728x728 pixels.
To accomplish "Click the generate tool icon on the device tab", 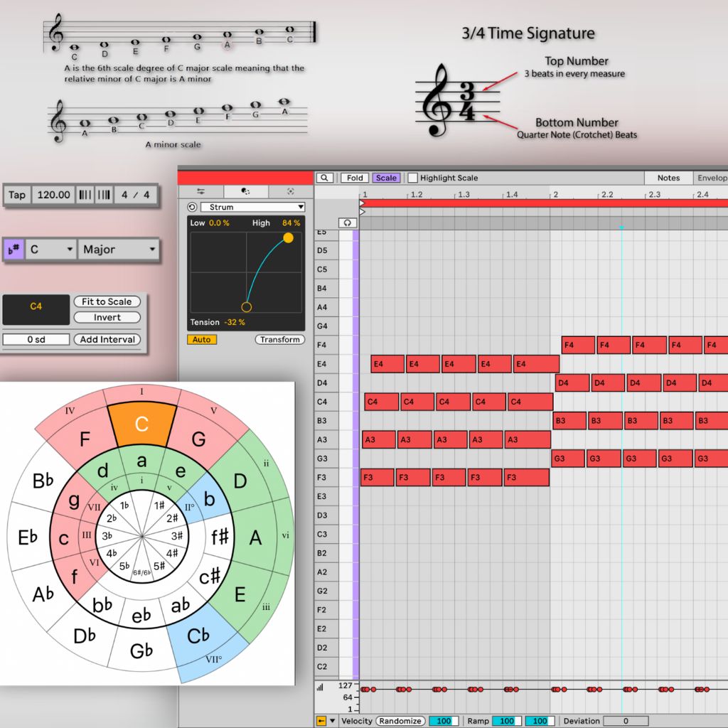I will pos(245,191).
